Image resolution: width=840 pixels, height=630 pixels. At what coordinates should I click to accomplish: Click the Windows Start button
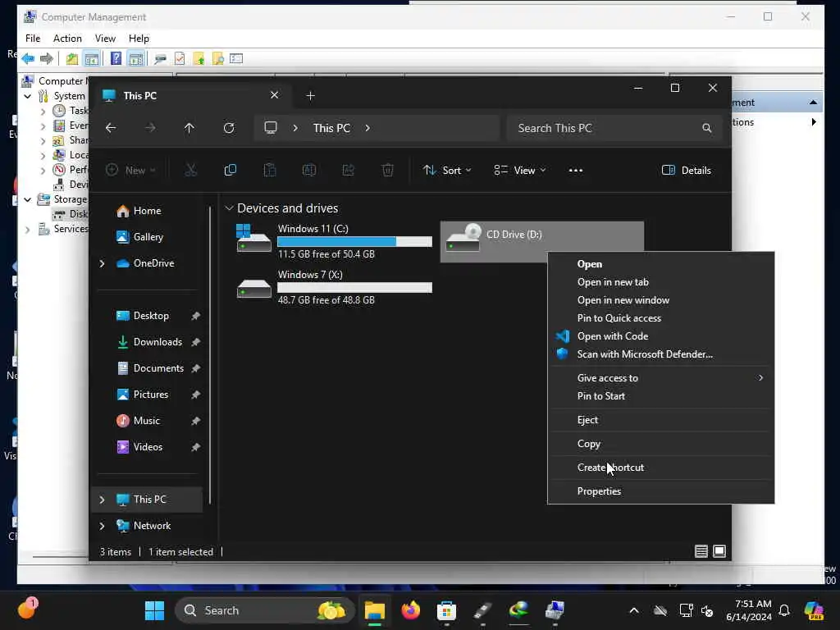pos(155,610)
